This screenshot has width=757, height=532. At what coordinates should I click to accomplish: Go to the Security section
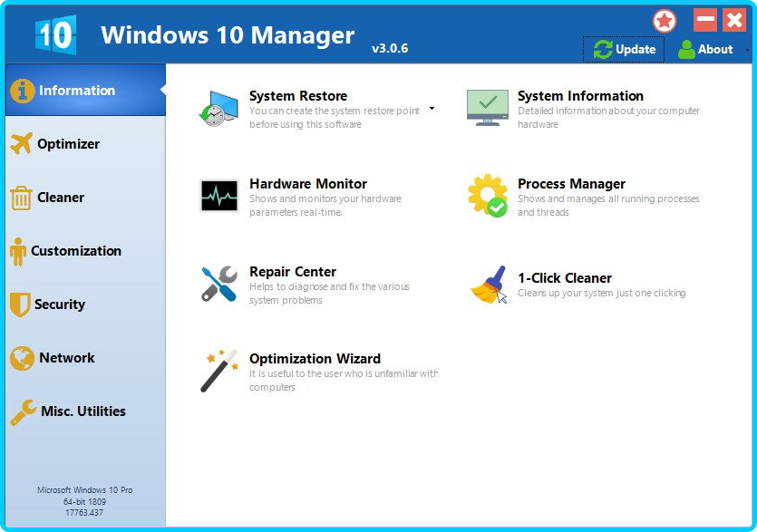[x=59, y=305]
